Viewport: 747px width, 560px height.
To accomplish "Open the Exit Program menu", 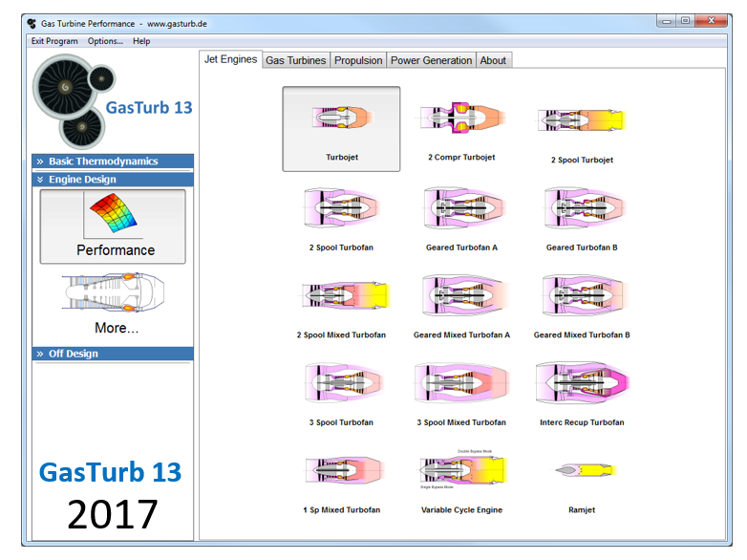I will point(54,41).
